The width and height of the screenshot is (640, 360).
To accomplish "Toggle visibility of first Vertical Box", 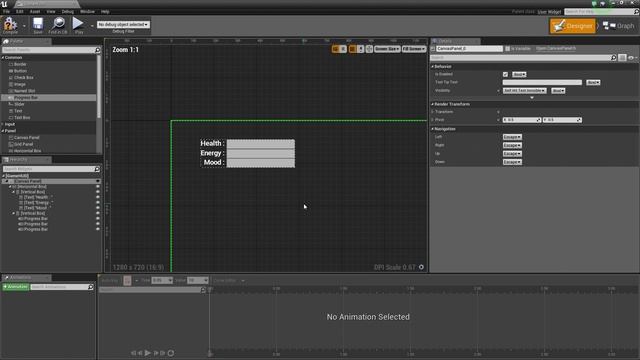I will [98, 192].
